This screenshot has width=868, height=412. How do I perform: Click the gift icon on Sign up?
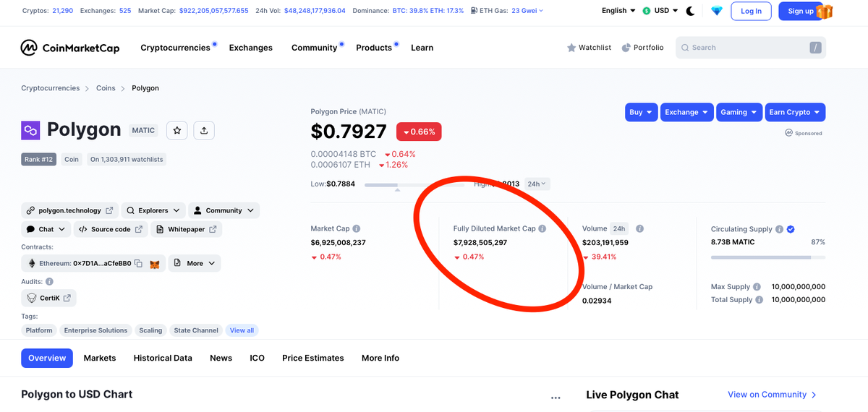tap(824, 11)
